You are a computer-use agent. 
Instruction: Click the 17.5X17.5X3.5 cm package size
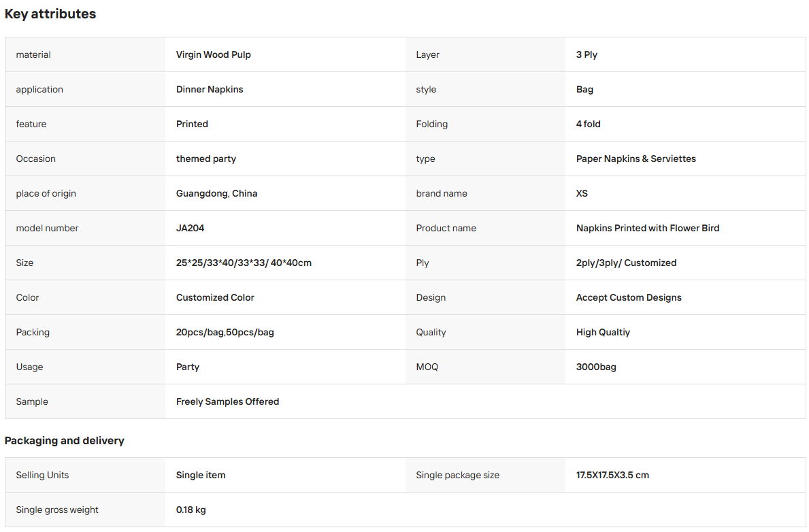[x=612, y=476]
